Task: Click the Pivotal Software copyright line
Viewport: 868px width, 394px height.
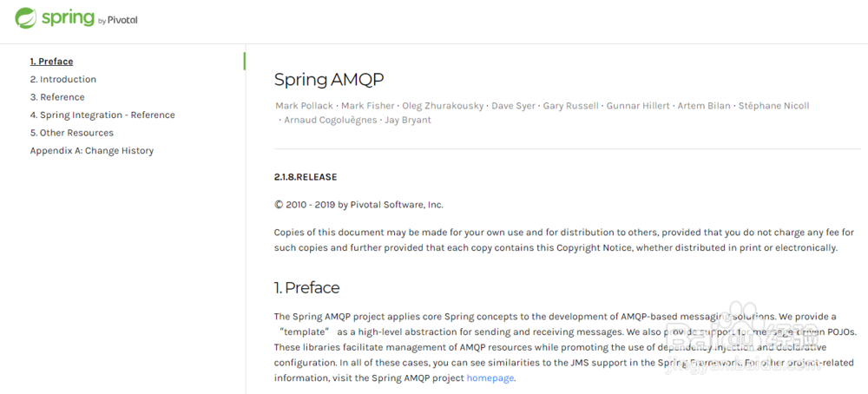Action: pyautogui.click(x=358, y=205)
